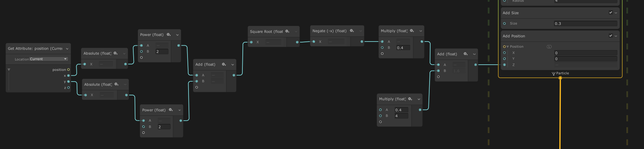644x149 pixels.
Task: Open settings gear on x-connected Absolute node
Action: [x=116, y=53]
